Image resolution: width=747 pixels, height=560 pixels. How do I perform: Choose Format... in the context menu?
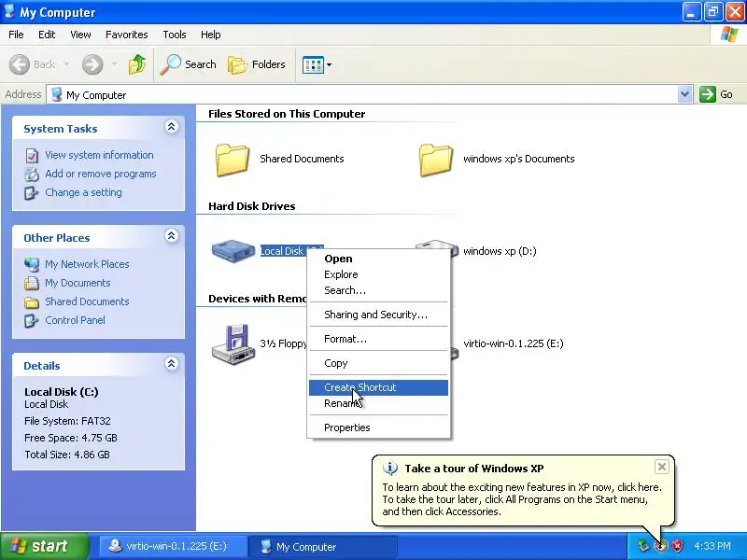[379, 339]
